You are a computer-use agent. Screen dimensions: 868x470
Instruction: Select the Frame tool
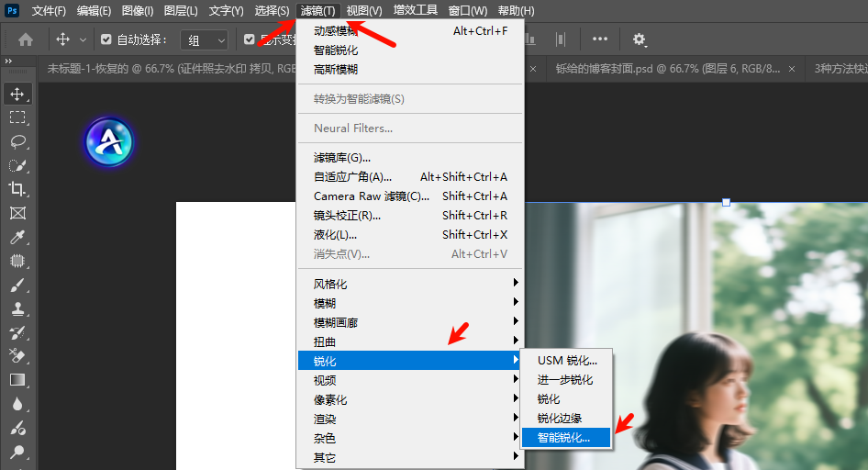coord(17,213)
